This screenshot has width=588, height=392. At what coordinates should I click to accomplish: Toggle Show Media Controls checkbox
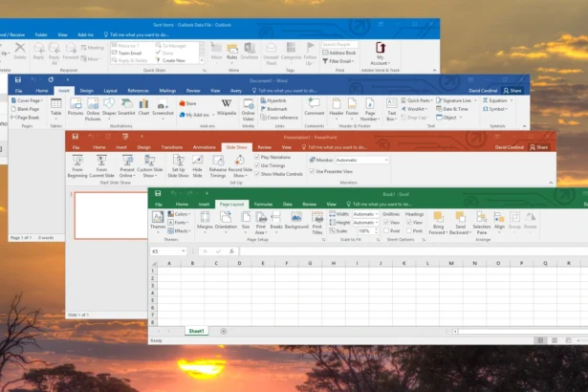[x=257, y=174]
